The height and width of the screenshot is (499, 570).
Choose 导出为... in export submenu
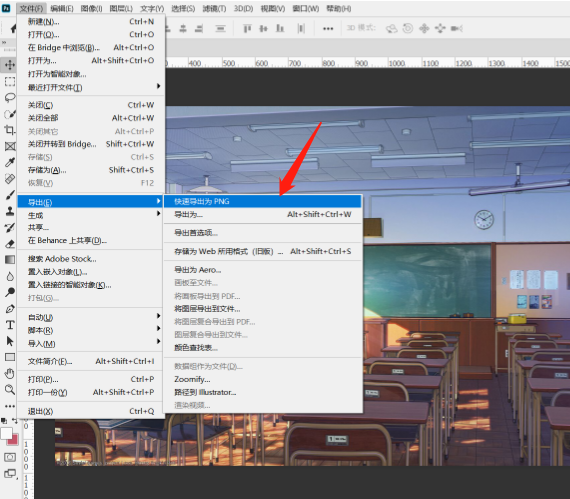(262, 214)
